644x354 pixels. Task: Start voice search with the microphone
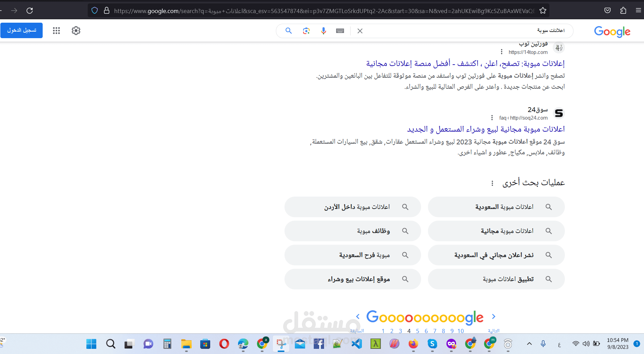click(x=323, y=31)
